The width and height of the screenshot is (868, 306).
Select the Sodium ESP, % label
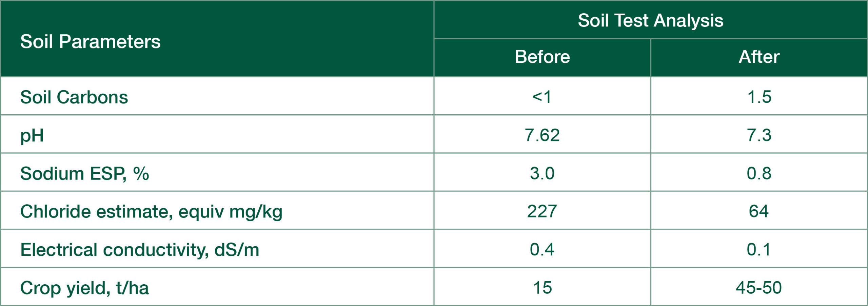coord(85,173)
